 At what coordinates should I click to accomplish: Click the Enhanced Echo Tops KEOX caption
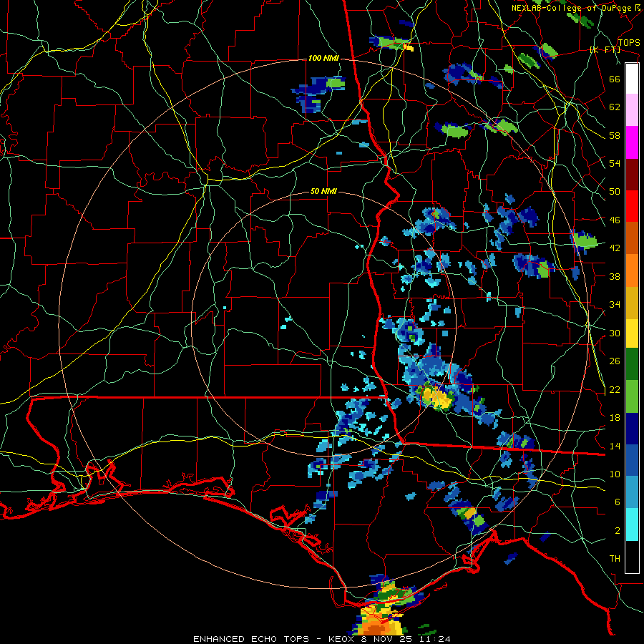pyautogui.click(x=321, y=639)
